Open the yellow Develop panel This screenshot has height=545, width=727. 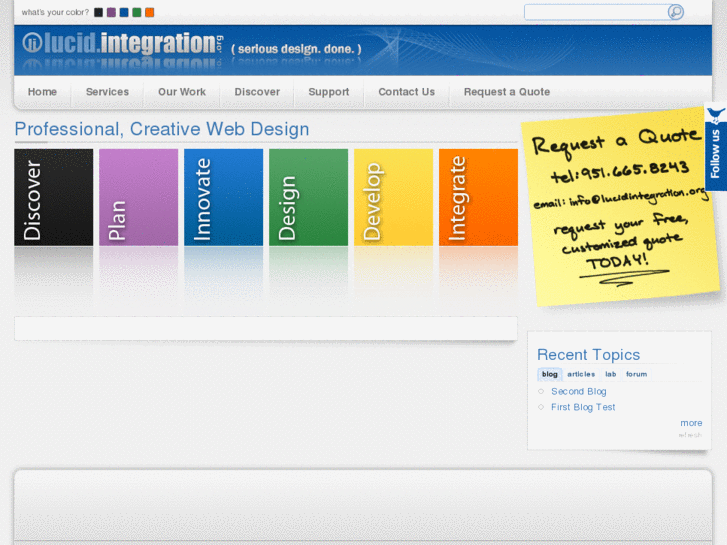click(393, 197)
